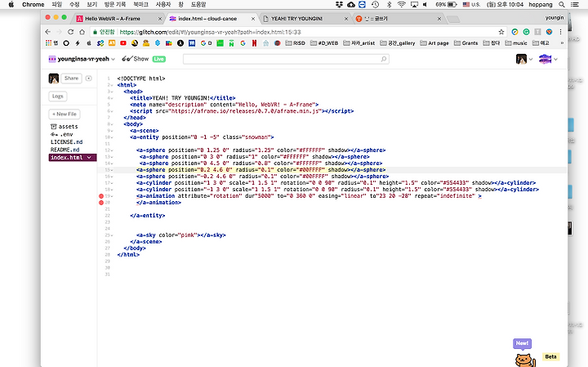Click the Time Machine menu bar icon
The height and width of the screenshot is (367, 588).
point(376,5)
